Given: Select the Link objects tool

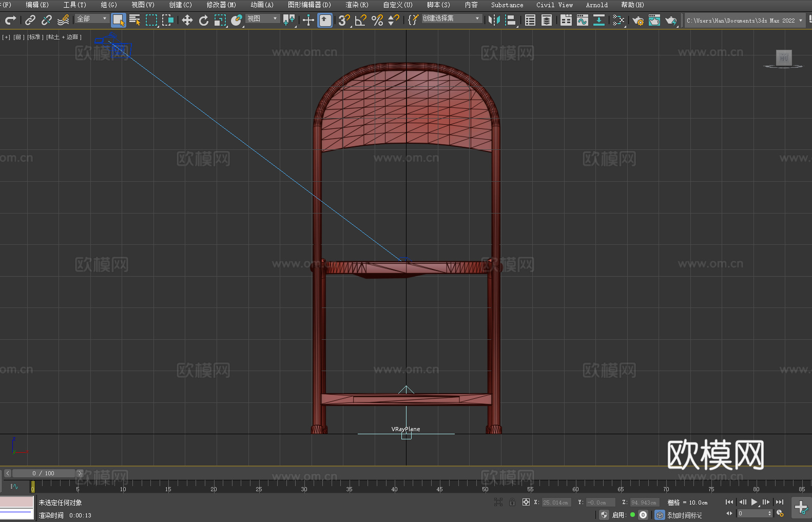Looking at the screenshot, I should (30, 20).
